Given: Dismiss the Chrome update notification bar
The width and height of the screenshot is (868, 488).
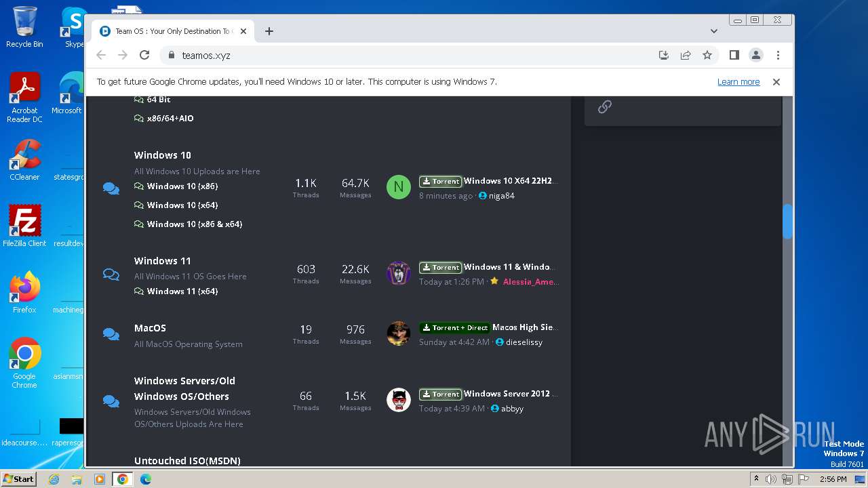Looking at the screenshot, I should tap(776, 81).
